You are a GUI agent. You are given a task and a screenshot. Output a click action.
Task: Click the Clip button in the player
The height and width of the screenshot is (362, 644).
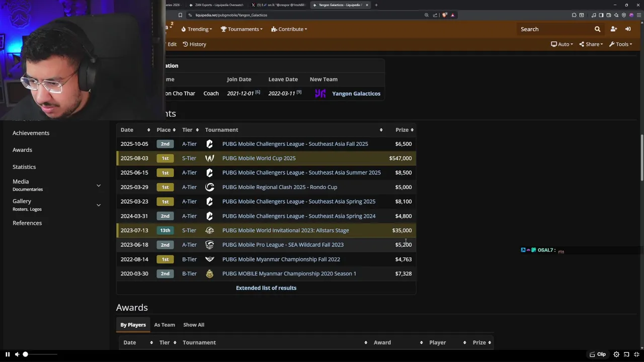point(598,354)
